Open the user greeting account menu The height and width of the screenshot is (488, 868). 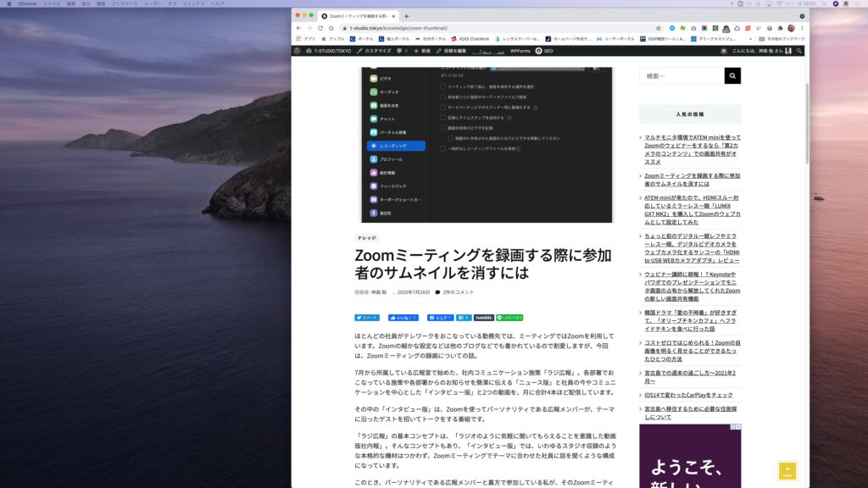point(762,51)
